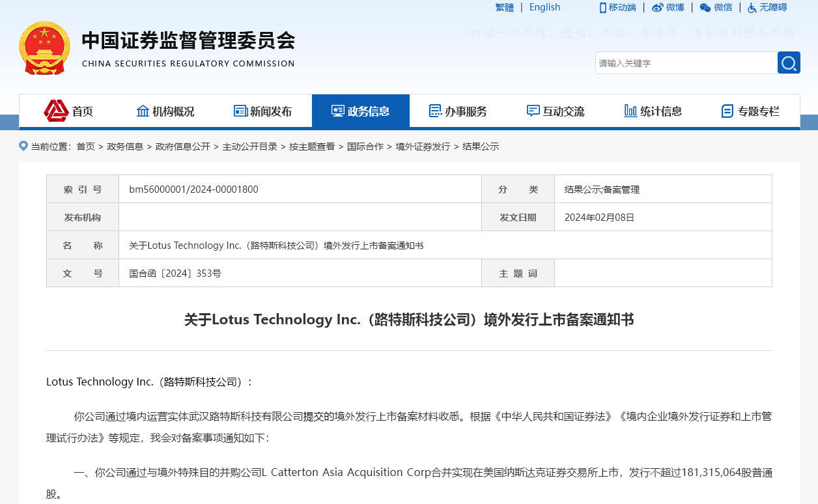The width and height of the screenshot is (818, 504).
Task: Click the chat icon beside 互动交流
Action: point(533,111)
